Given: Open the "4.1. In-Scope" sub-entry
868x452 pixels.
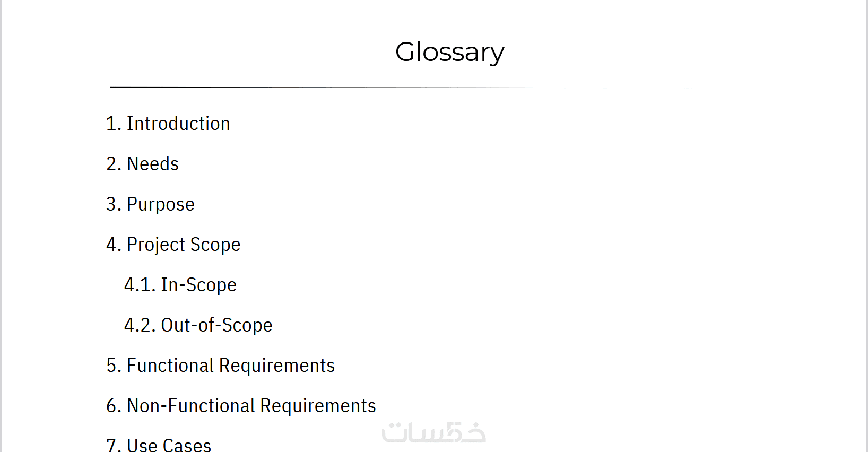Looking at the screenshot, I should pyautogui.click(x=180, y=285).
